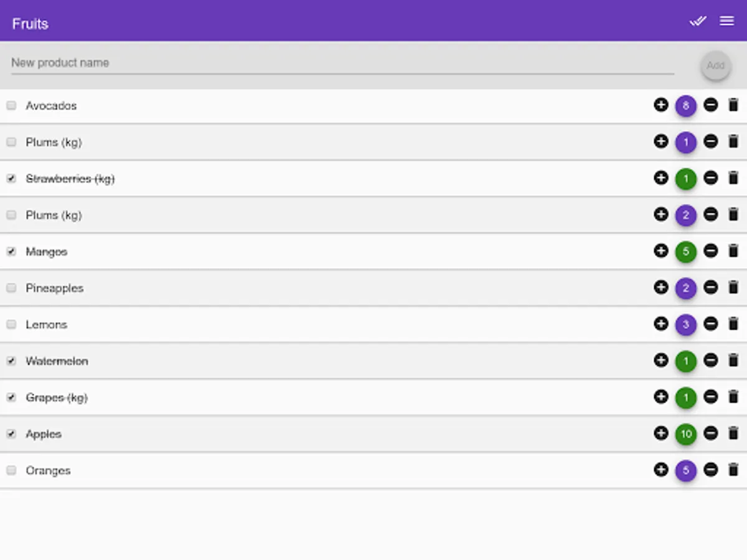
Task: Uncheck the Strawberries (kg) checkbox
Action: (11, 179)
